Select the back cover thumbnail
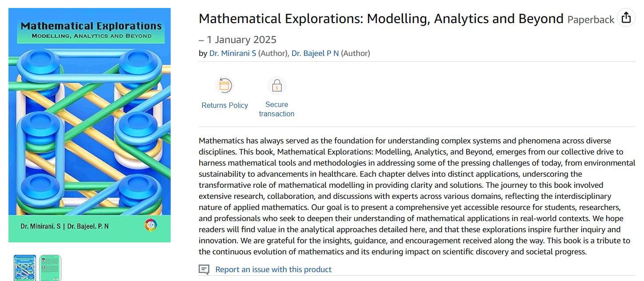The width and height of the screenshot is (644, 281). click(x=50, y=268)
